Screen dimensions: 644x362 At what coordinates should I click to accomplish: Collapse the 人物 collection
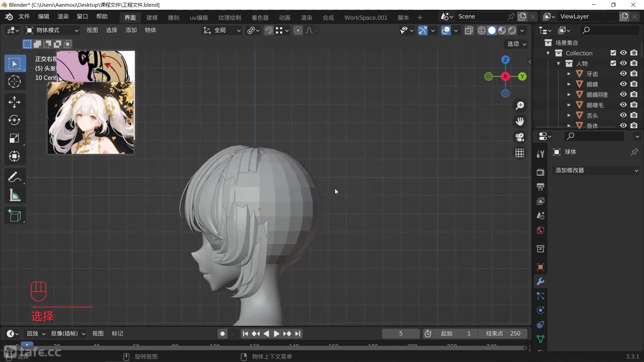[x=558, y=63]
